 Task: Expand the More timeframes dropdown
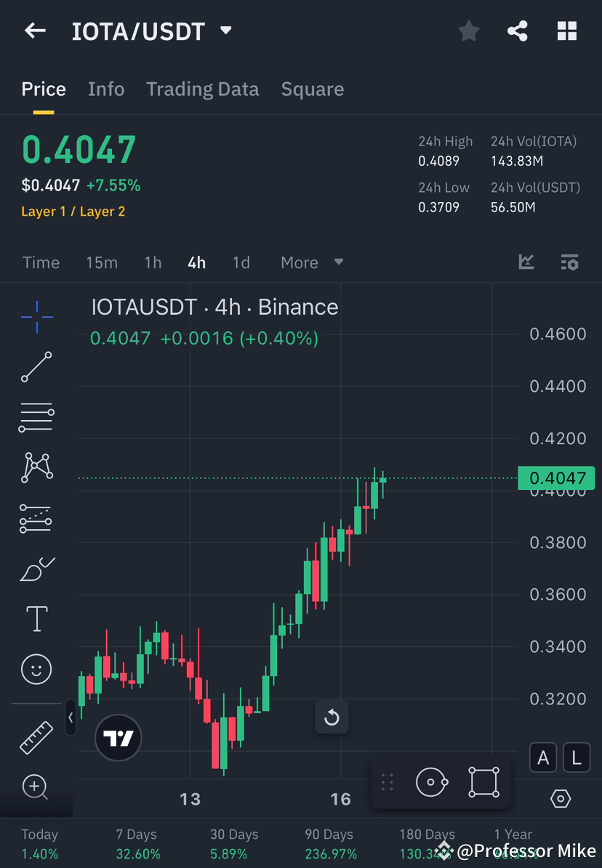312,262
